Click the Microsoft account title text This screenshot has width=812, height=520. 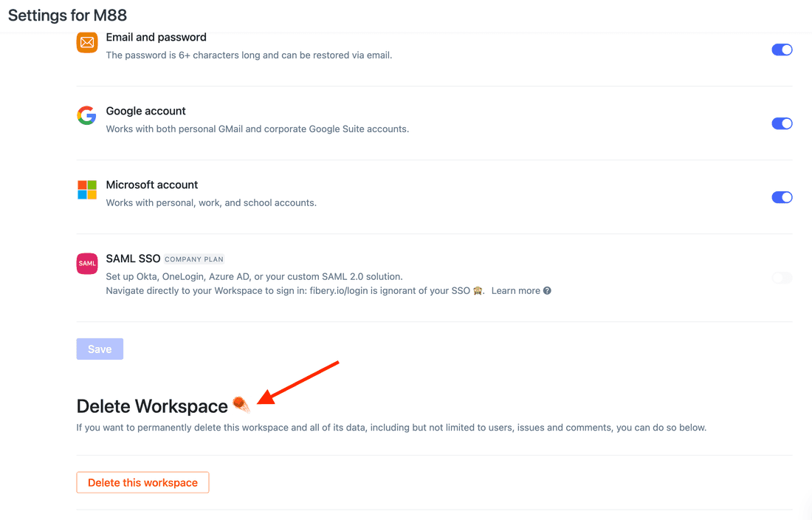pos(152,185)
